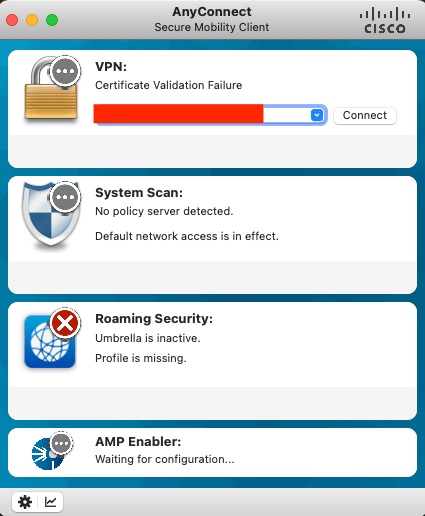Click the VPN padlock icon

[51, 88]
